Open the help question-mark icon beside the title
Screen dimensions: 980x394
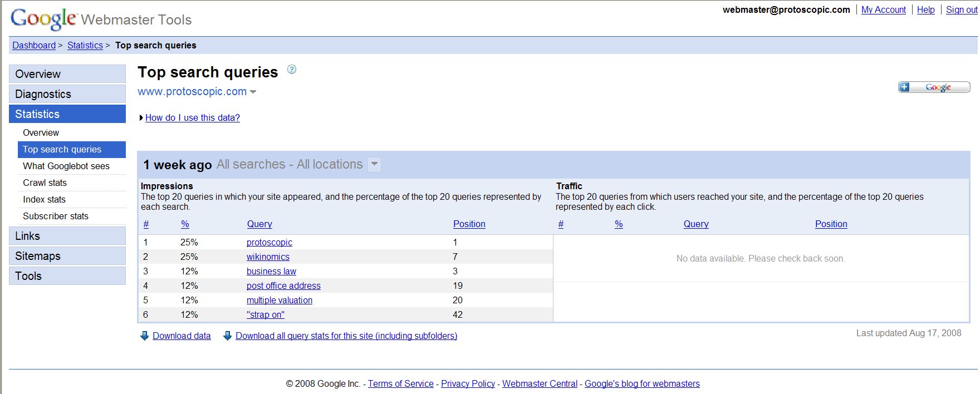[x=292, y=70]
